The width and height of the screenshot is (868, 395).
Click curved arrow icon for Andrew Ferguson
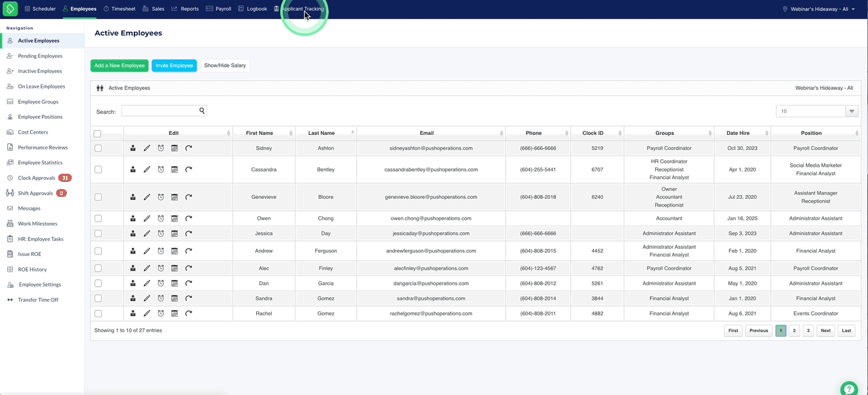click(x=189, y=251)
